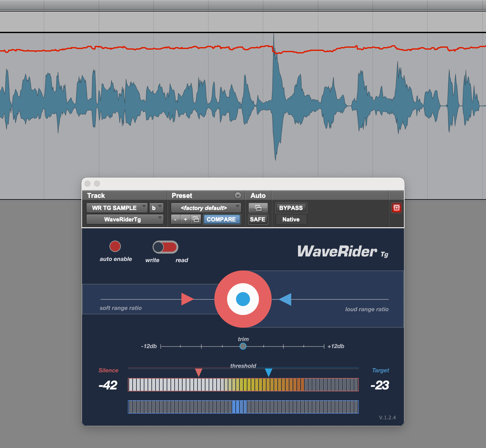Viewport: 486px width, 448px height.
Task: Flip the write/read switch
Action: coord(165,247)
